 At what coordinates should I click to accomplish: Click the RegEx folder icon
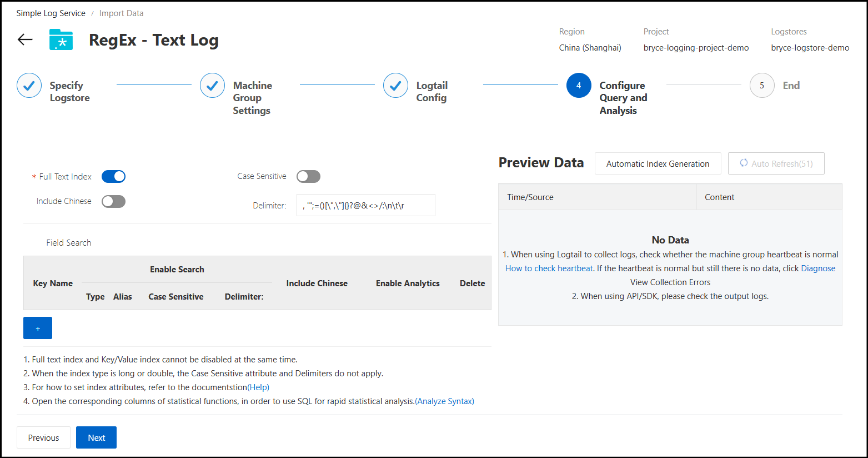[x=61, y=40]
